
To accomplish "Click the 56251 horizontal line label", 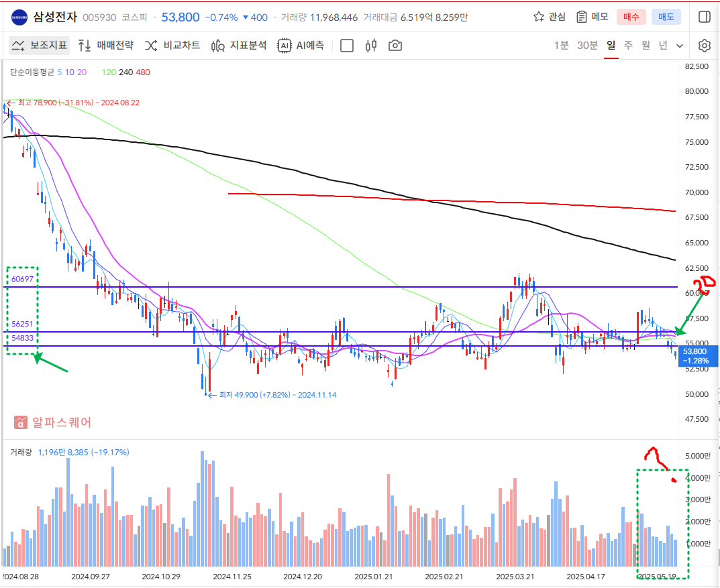I will click(23, 324).
